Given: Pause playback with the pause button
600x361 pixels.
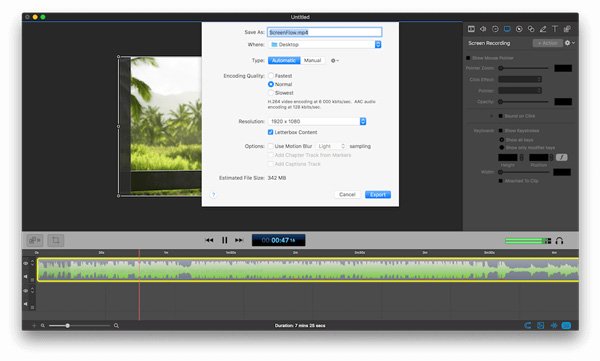Looking at the screenshot, I should pyautogui.click(x=225, y=240).
